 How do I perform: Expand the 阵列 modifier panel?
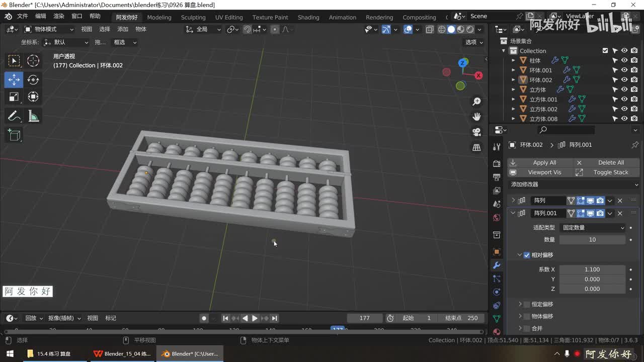[x=513, y=201]
